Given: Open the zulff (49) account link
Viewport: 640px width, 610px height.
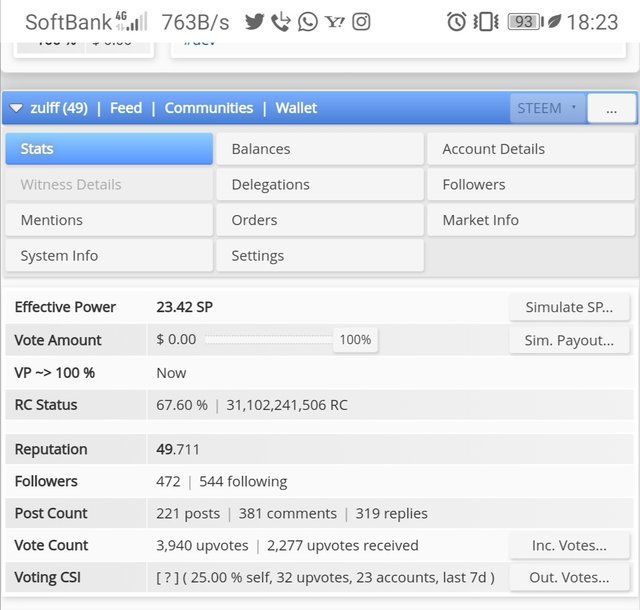Looking at the screenshot, I should [59, 108].
